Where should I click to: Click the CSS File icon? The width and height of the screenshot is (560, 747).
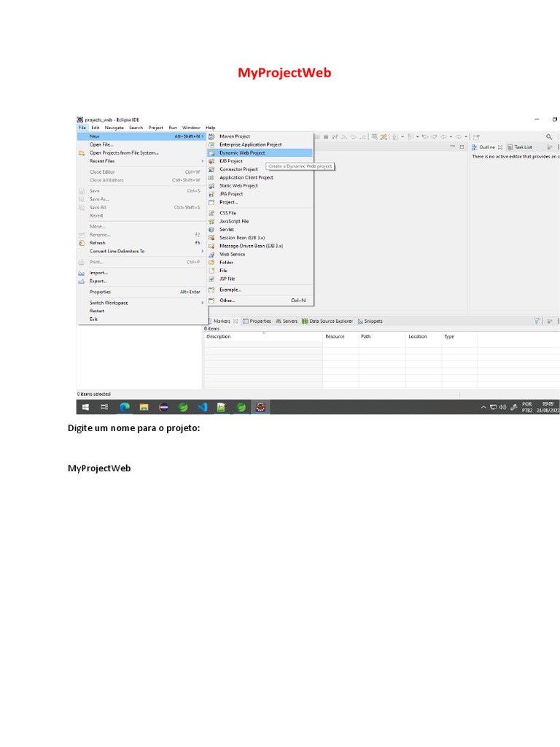(211, 213)
